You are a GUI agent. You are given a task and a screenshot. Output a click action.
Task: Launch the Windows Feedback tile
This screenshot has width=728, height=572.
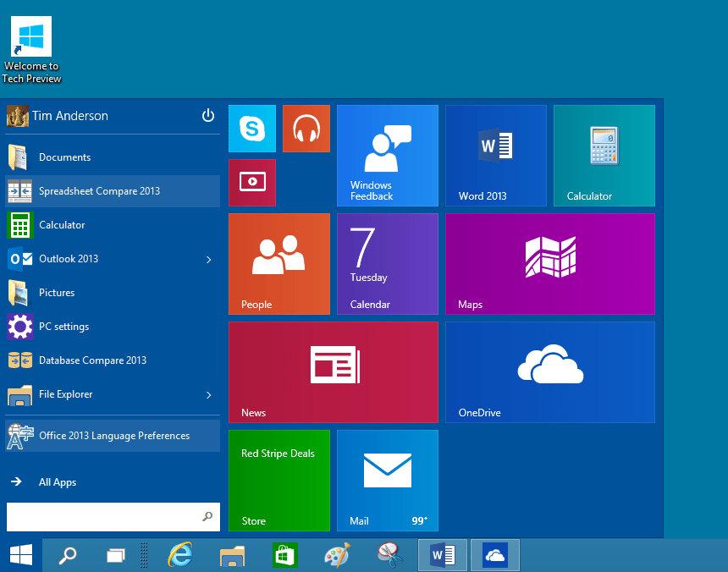point(388,156)
